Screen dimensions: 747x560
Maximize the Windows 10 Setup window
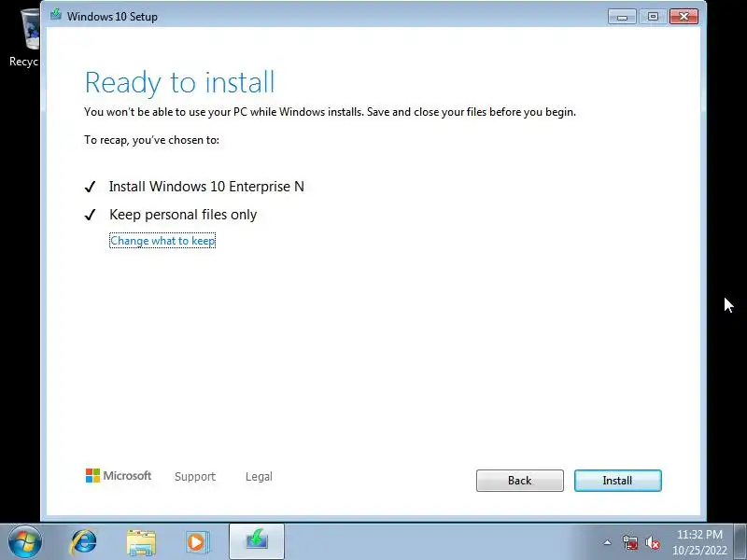click(653, 17)
